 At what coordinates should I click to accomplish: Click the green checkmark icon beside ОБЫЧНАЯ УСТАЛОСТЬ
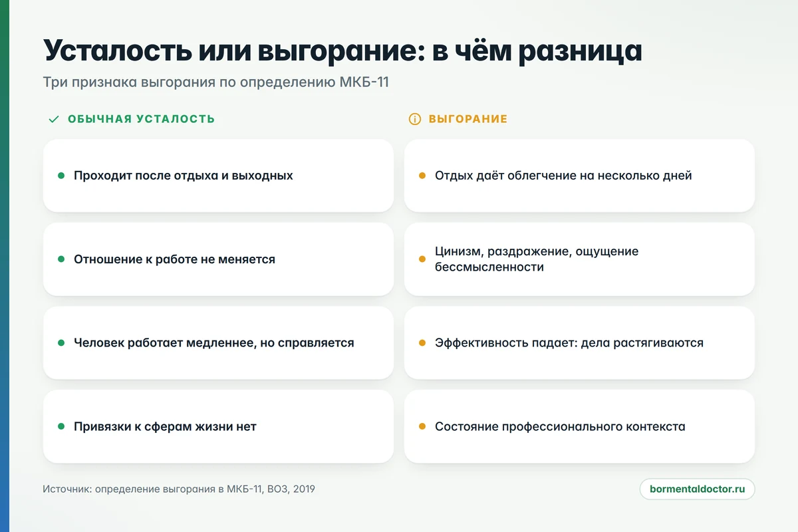point(54,119)
